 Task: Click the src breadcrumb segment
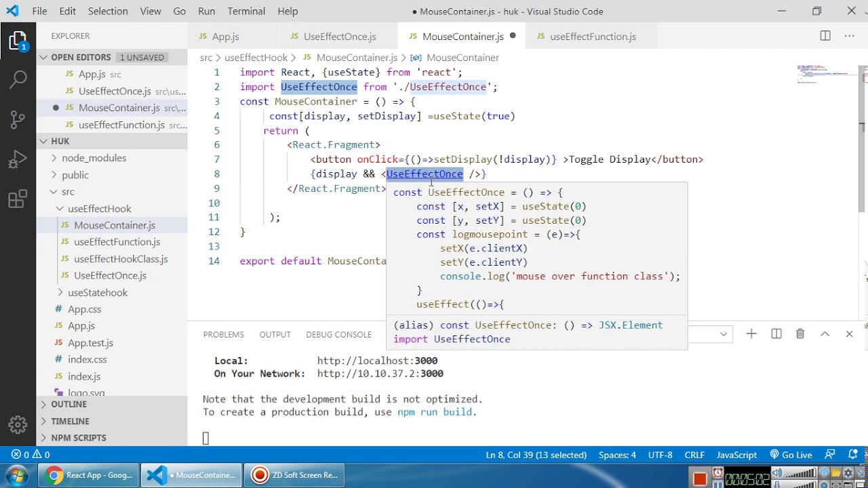[x=206, y=58]
